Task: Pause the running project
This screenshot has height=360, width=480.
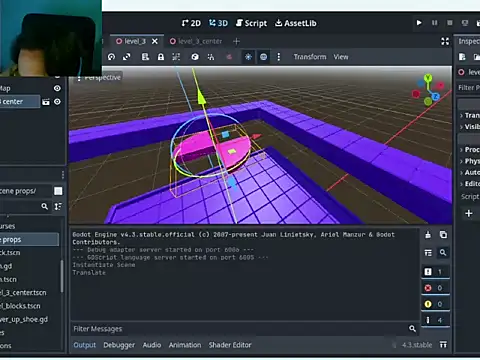Action: coord(434,23)
